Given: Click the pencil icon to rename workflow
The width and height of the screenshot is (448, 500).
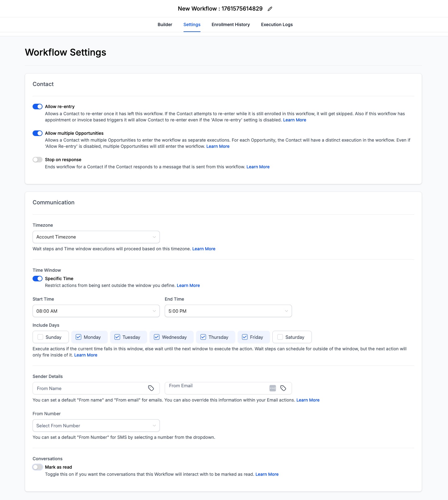Looking at the screenshot, I should coord(270,9).
